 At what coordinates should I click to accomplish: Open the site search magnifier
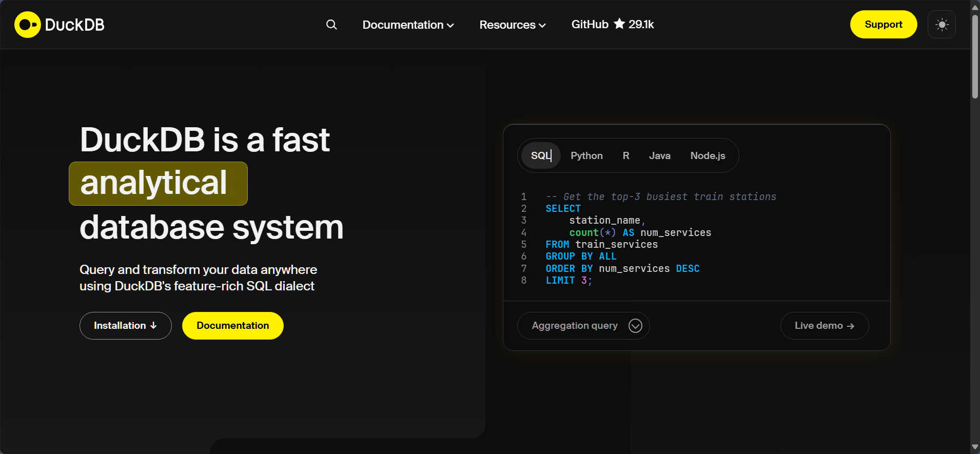pyautogui.click(x=331, y=25)
